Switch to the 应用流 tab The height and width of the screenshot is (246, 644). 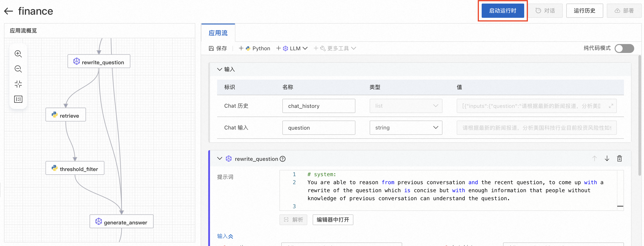point(218,33)
